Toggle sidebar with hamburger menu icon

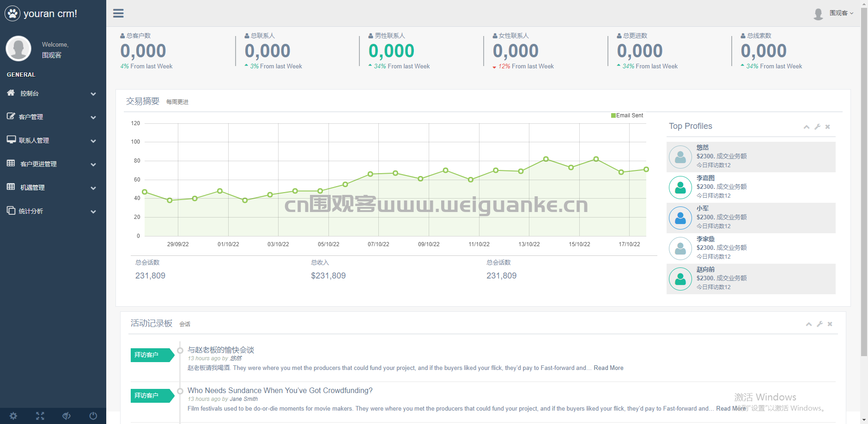[x=118, y=13]
